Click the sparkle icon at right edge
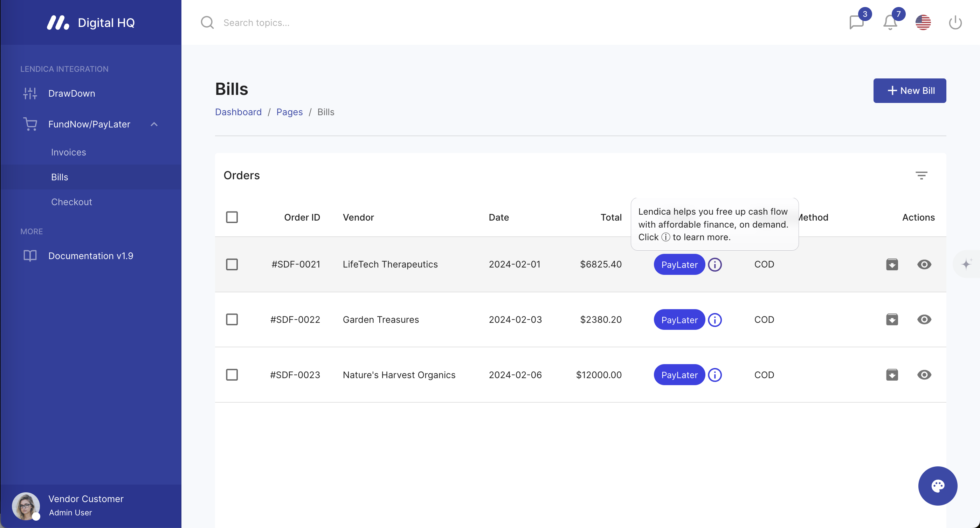 [x=966, y=264]
